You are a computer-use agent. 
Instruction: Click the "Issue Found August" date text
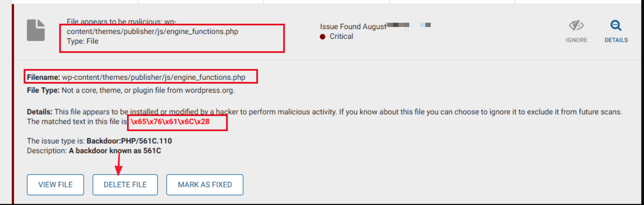click(353, 27)
